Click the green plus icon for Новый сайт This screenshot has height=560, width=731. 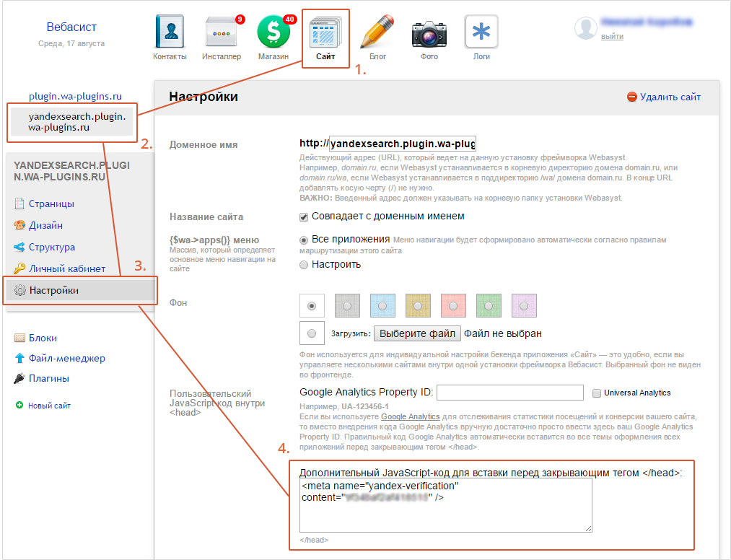click(19, 405)
